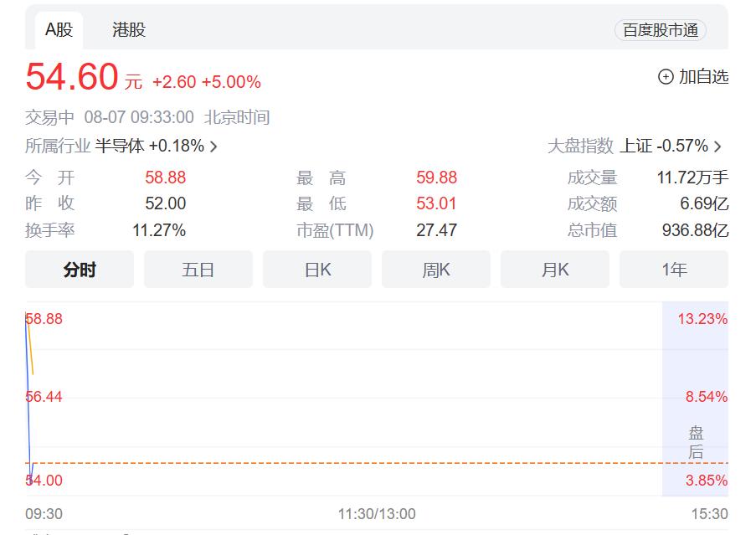Switch to the A股 tab
756x535 pixels.
tap(59, 30)
